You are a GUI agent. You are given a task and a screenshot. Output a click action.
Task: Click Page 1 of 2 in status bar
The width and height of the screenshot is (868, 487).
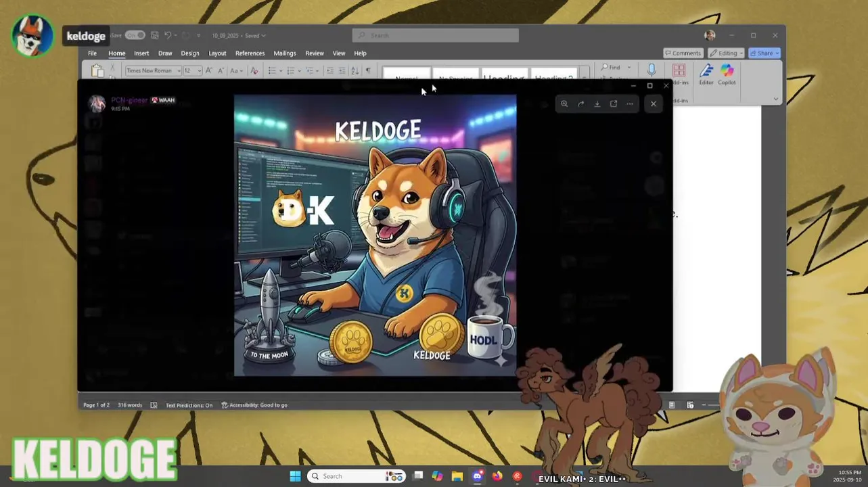click(96, 405)
